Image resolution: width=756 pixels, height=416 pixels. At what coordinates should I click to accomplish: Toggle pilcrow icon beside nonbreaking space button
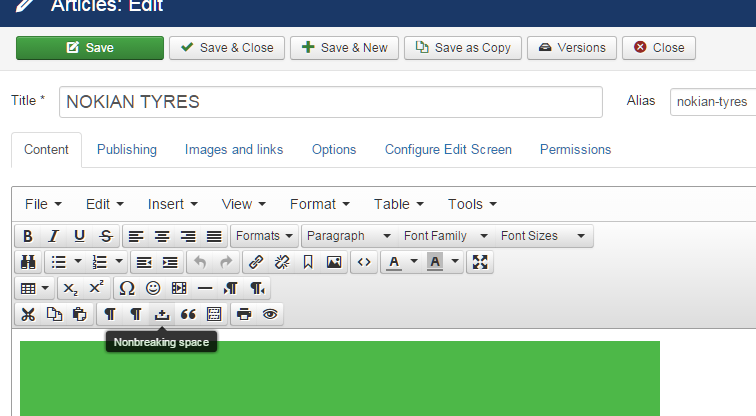coord(136,314)
